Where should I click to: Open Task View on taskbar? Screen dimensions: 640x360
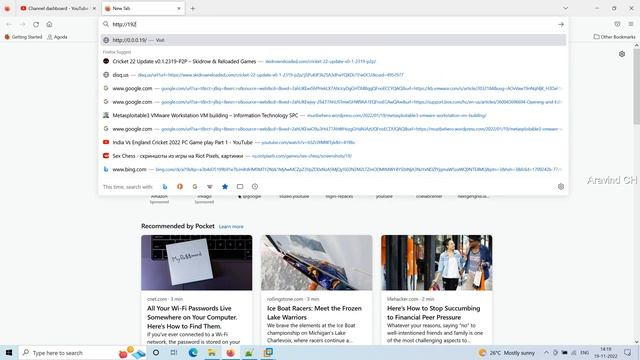point(174,353)
